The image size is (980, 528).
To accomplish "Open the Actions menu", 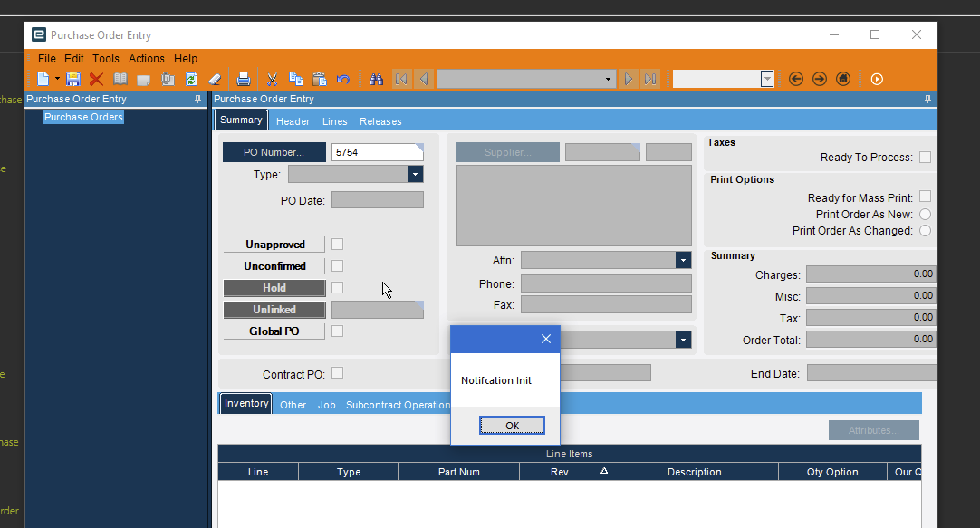I will pos(146,59).
